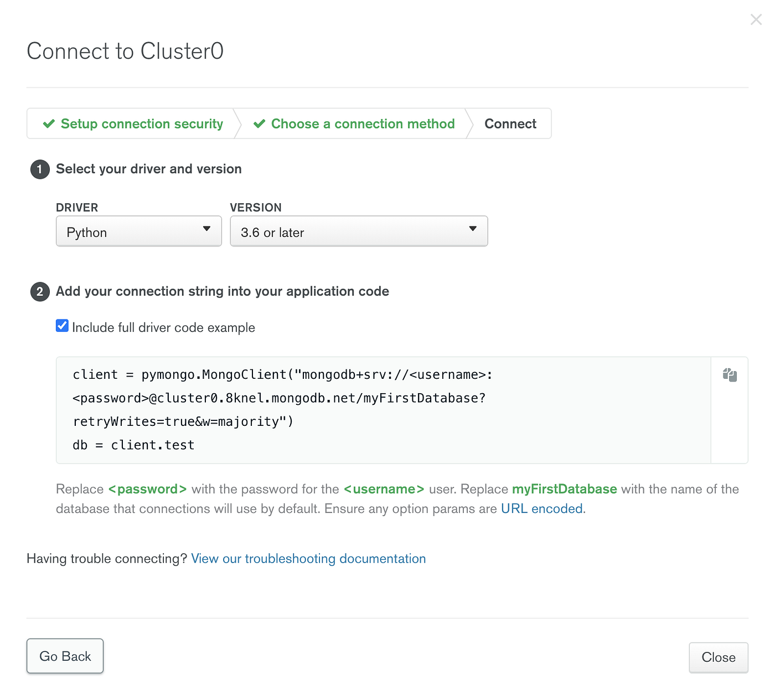Click the DRIVER dropdown arrow icon

point(206,228)
